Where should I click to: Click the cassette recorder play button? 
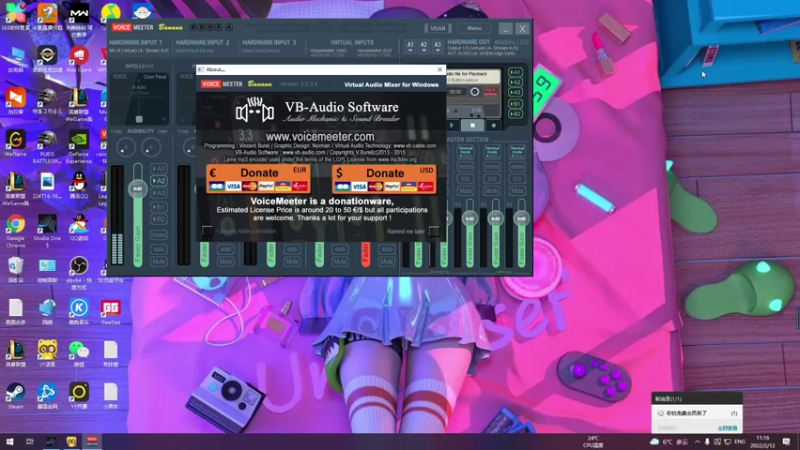[452, 125]
